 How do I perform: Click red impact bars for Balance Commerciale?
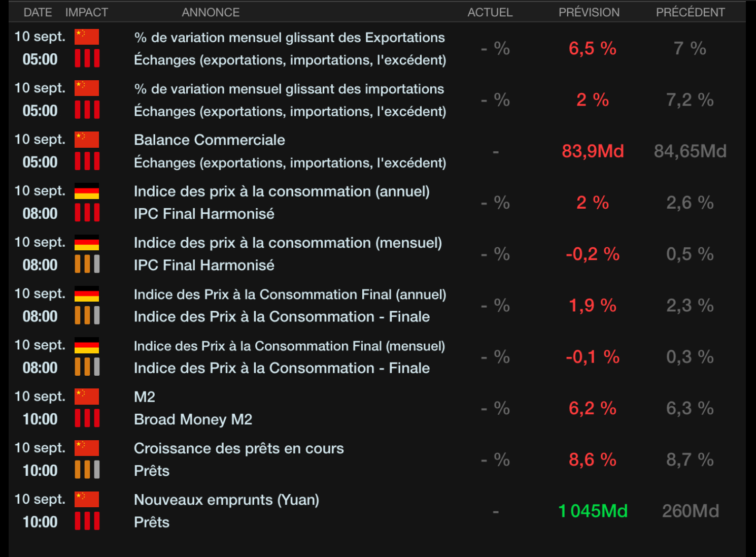87,161
